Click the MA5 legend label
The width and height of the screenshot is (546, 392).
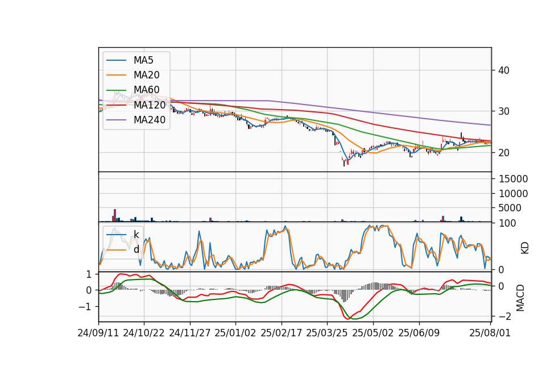point(143,60)
